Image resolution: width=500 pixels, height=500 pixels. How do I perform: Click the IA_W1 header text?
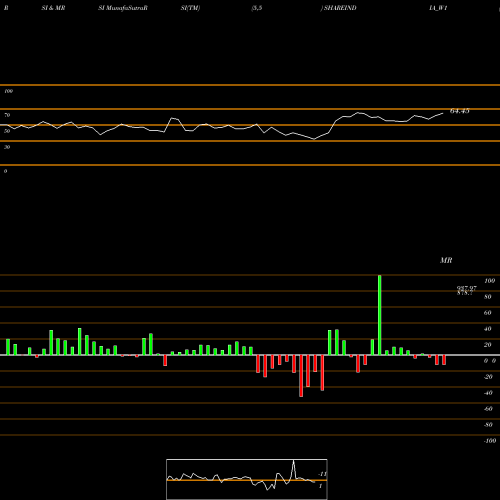pos(438,8)
